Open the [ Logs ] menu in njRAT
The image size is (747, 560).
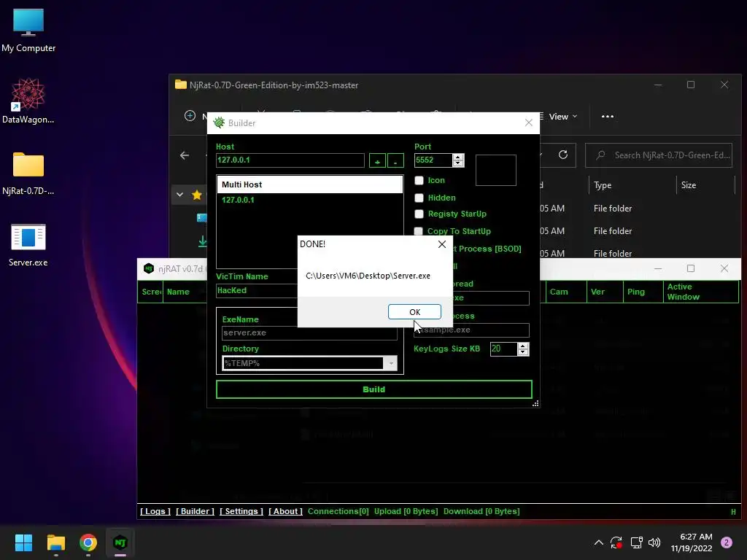(155, 511)
